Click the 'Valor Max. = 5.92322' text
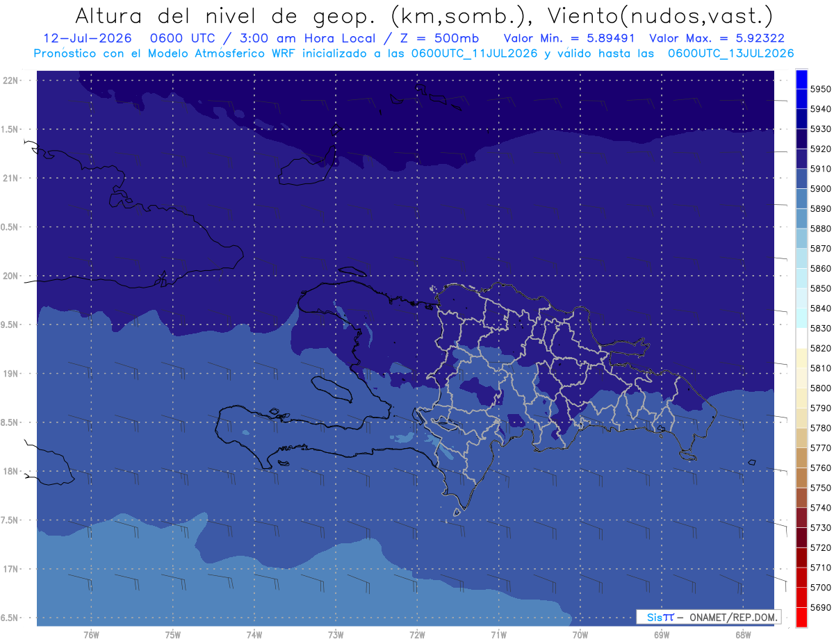Screen dimensions: 834x644 click(716, 39)
